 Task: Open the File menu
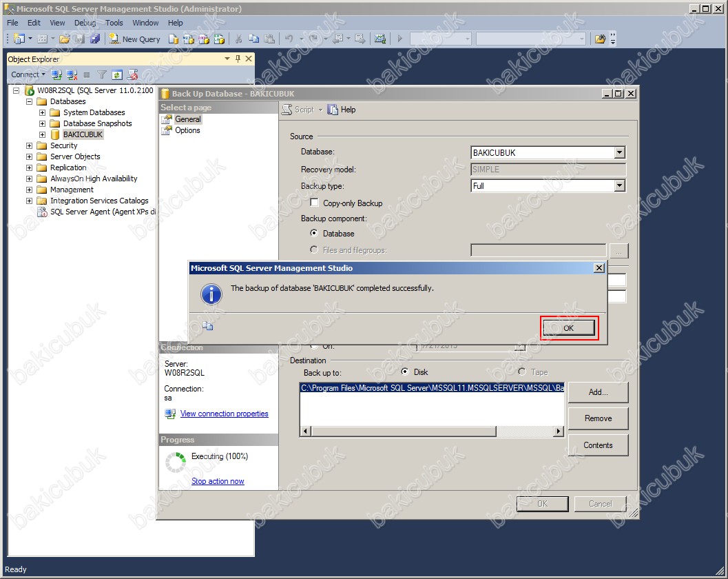click(x=12, y=23)
